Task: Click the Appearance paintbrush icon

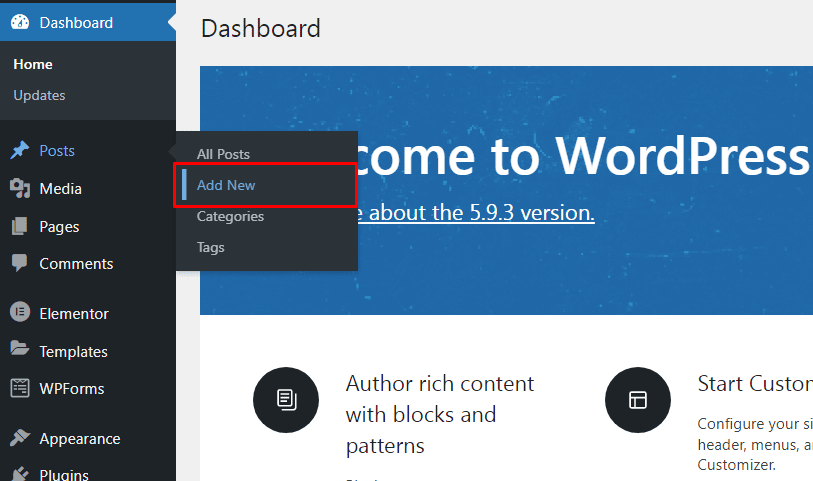Action: click(20, 438)
